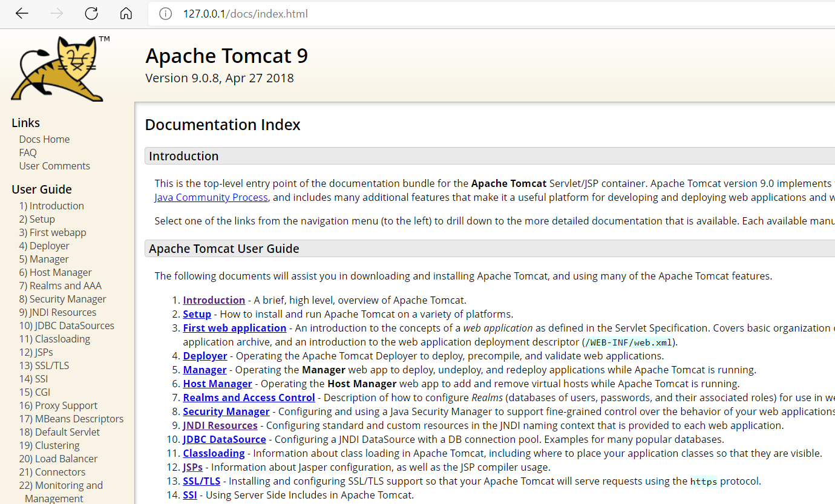
Task: Open the JNDI Resources link in user guide list
Action: (220, 425)
